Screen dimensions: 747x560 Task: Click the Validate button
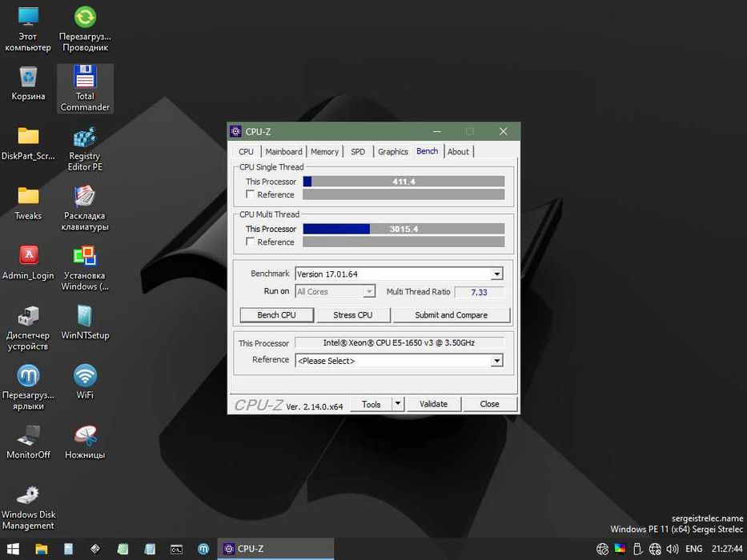(x=433, y=404)
